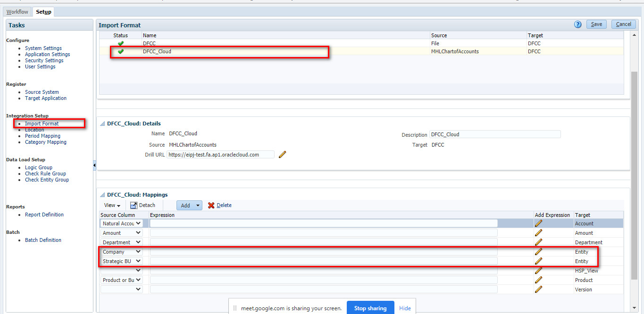Viewport: 644px width, 314px height.
Task: Click the green check status of DFCC row
Action: 121,43
